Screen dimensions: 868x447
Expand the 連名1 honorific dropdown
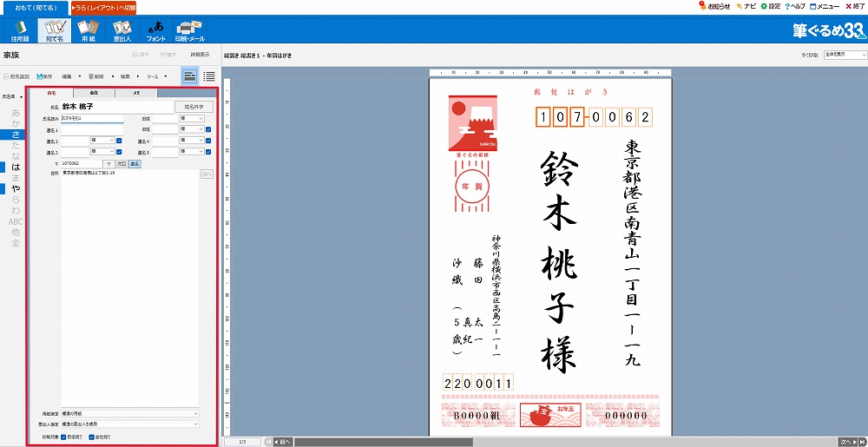point(192,129)
